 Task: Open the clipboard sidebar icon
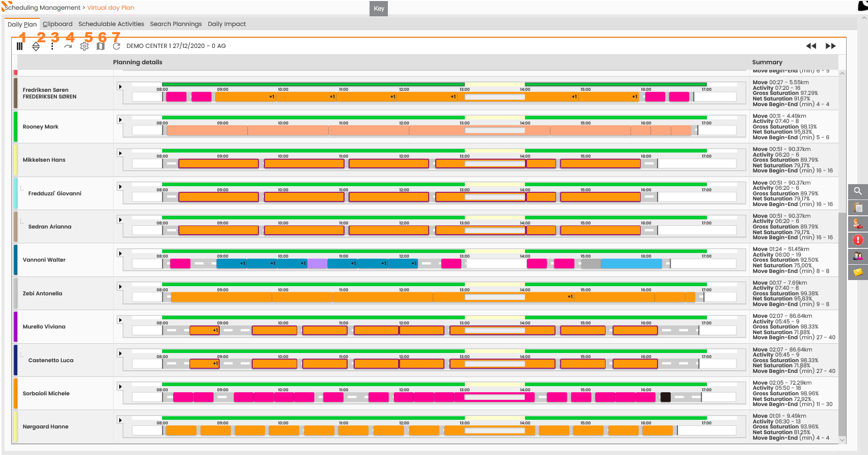(858, 208)
